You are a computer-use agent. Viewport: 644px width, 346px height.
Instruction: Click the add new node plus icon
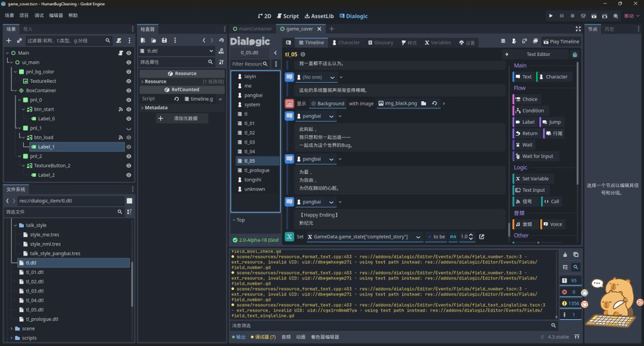click(x=8, y=40)
